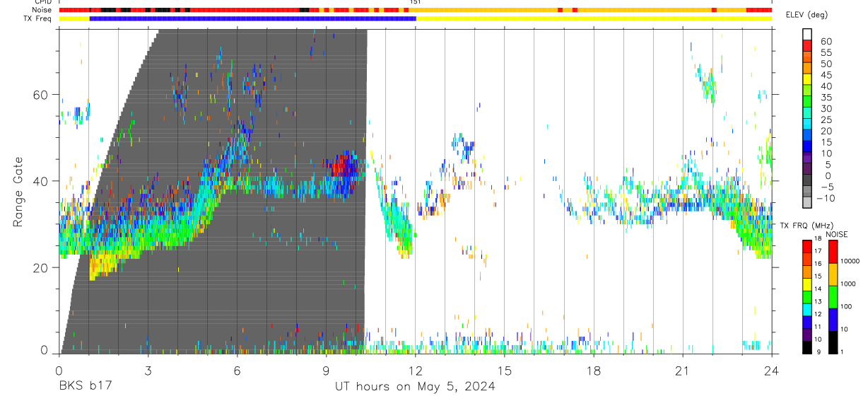Click the red 60-degree elevation color swatch
The image size is (868, 401).
(807, 46)
